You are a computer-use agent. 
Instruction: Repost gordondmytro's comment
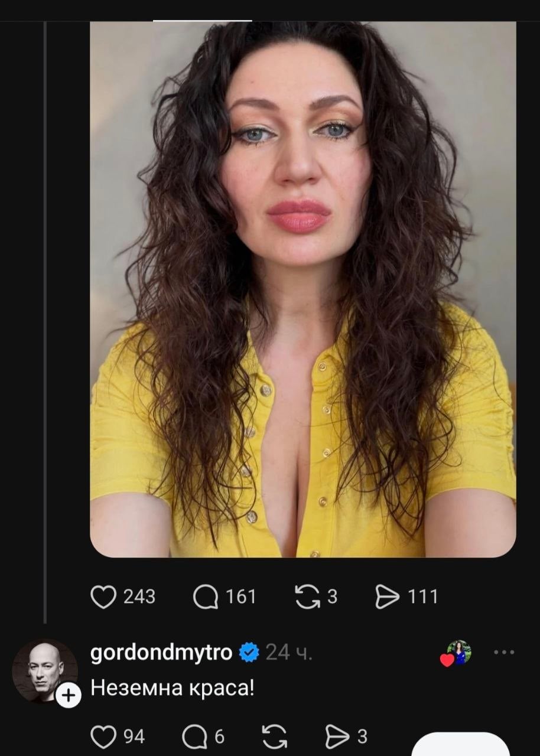click(275, 737)
